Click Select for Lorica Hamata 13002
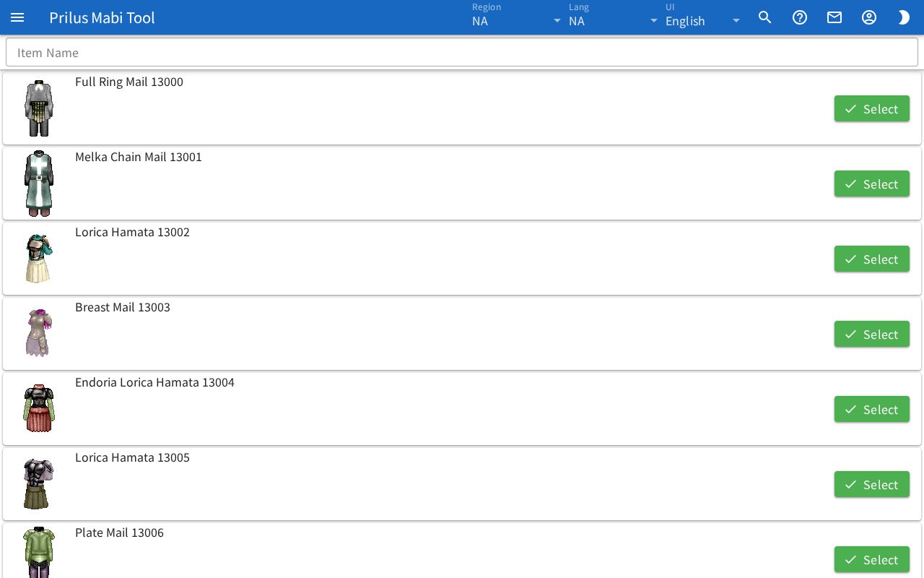The height and width of the screenshot is (578, 924). [x=872, y=259]
